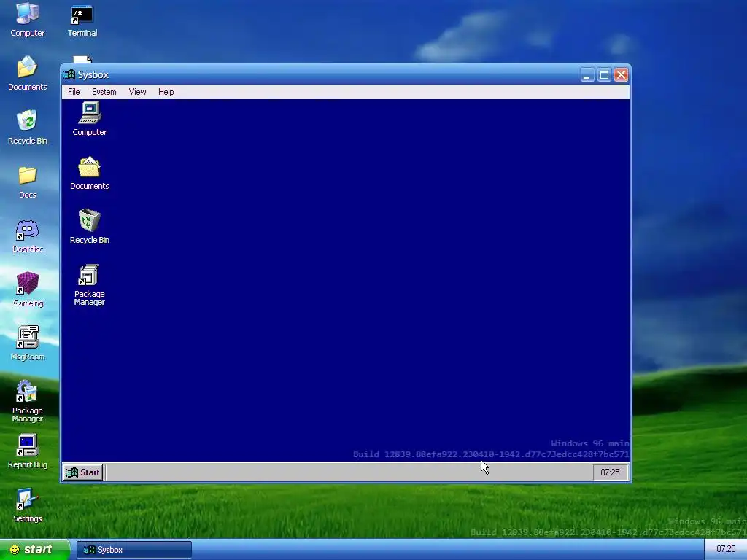747x560 pixels.
Task: Click the Sysbox title bar icon
Action: pos(69,75)
